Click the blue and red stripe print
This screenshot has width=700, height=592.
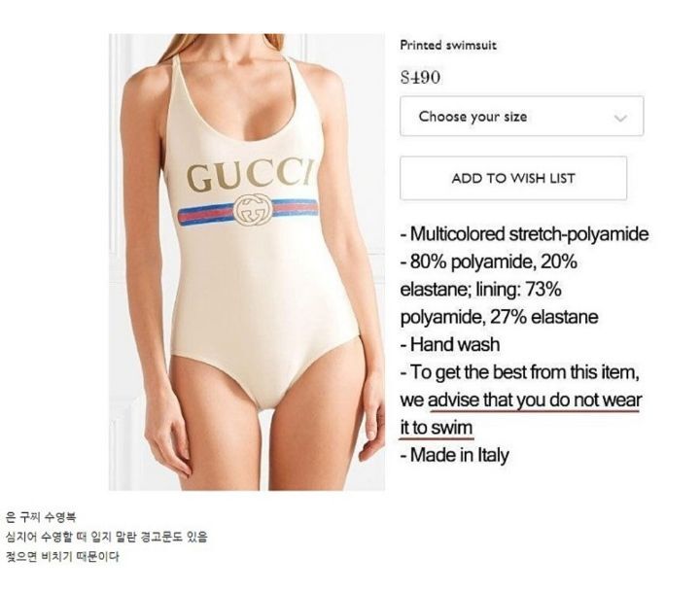coord(248,212)
